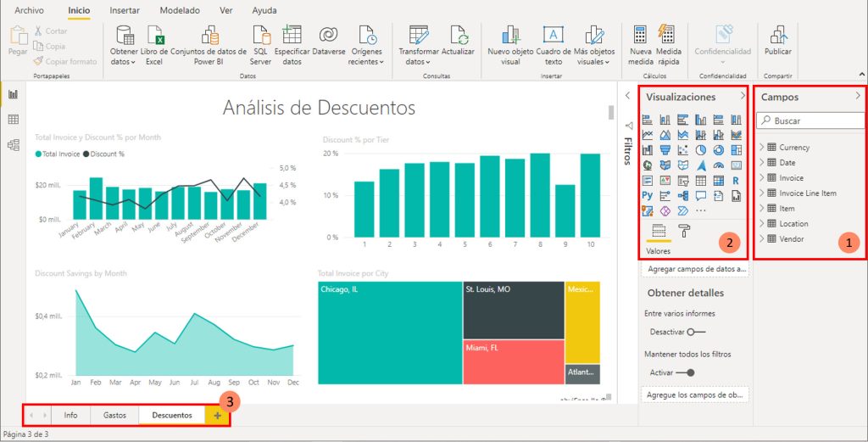Open Más objetos visuales dropdown
This screenshot has width=868, height=442.
click(x=594, y=46)
